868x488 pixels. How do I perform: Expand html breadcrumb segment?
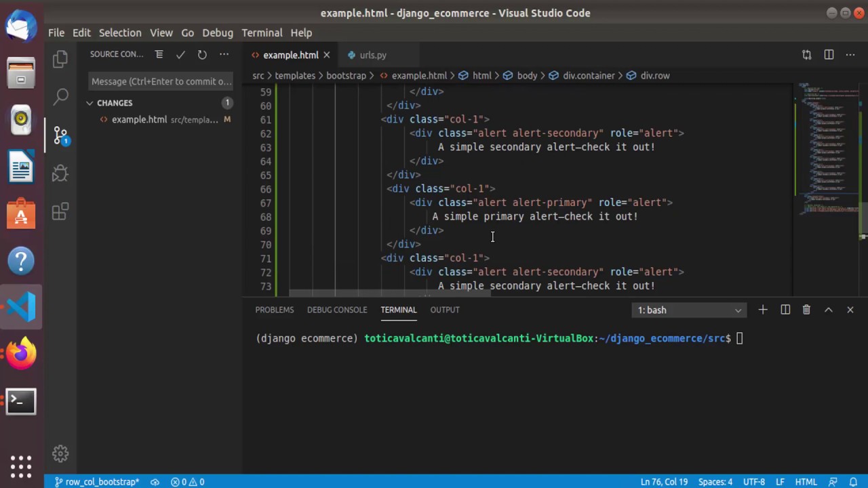click(475, 75)
